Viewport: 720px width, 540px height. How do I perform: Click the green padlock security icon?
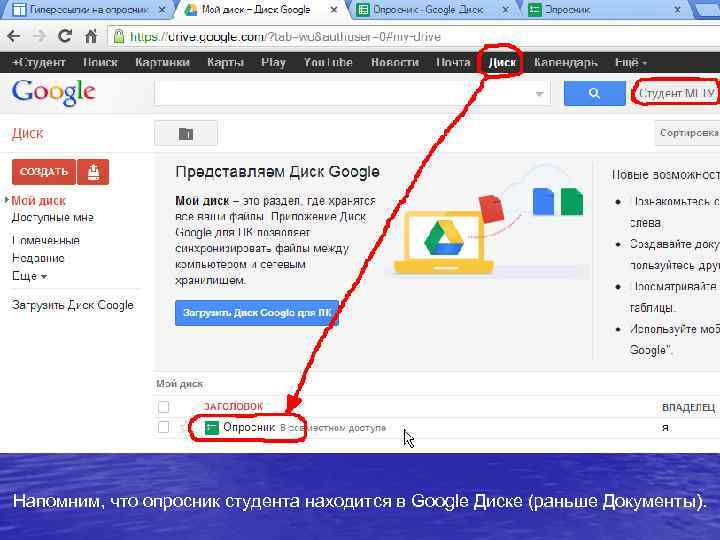(119, 36)
